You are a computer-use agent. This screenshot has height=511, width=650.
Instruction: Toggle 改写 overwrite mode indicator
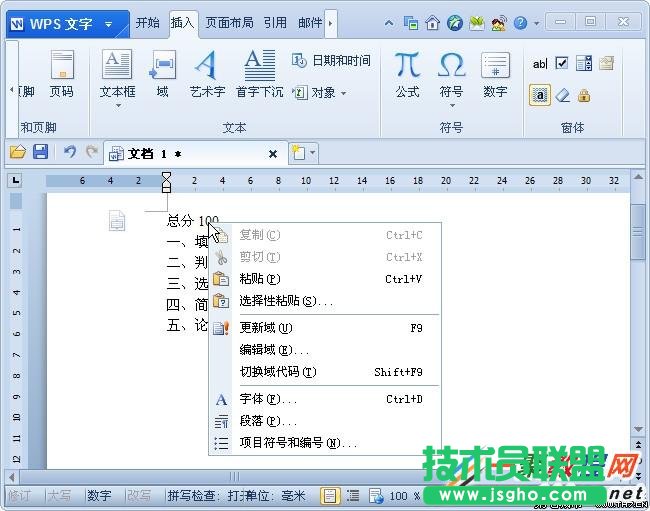(x=138, y=496)
